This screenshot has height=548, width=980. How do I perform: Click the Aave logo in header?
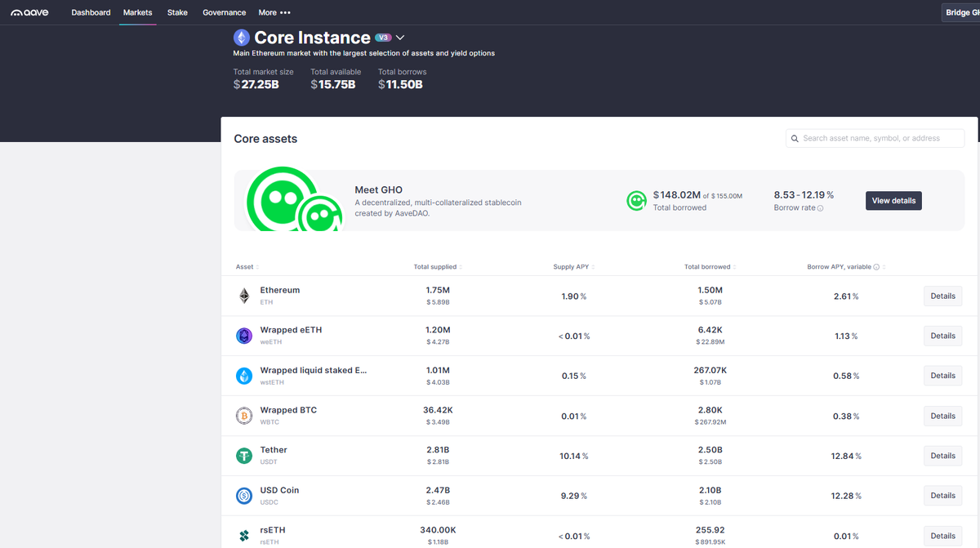(x=29, y=12)
